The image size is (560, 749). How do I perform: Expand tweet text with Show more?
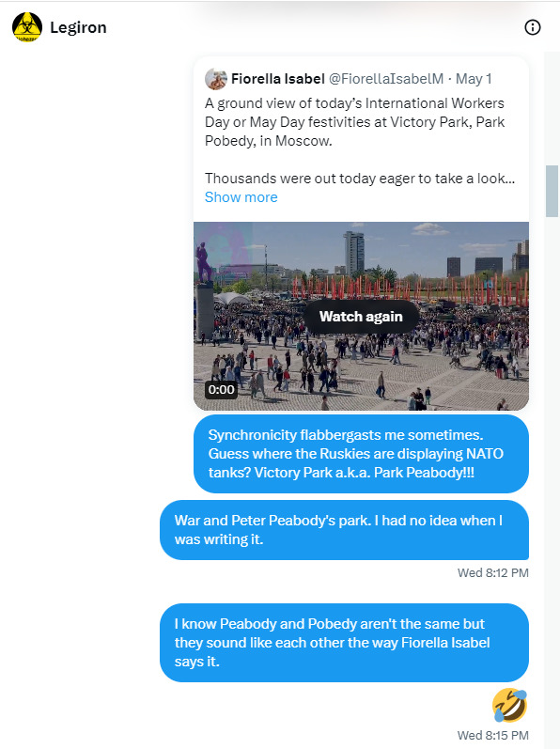(241, 197)
